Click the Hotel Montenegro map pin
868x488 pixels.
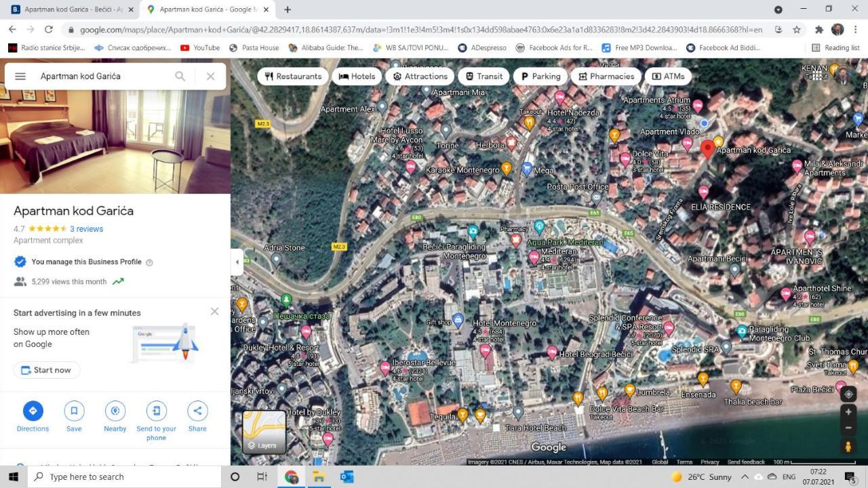(x=485, y=350)
